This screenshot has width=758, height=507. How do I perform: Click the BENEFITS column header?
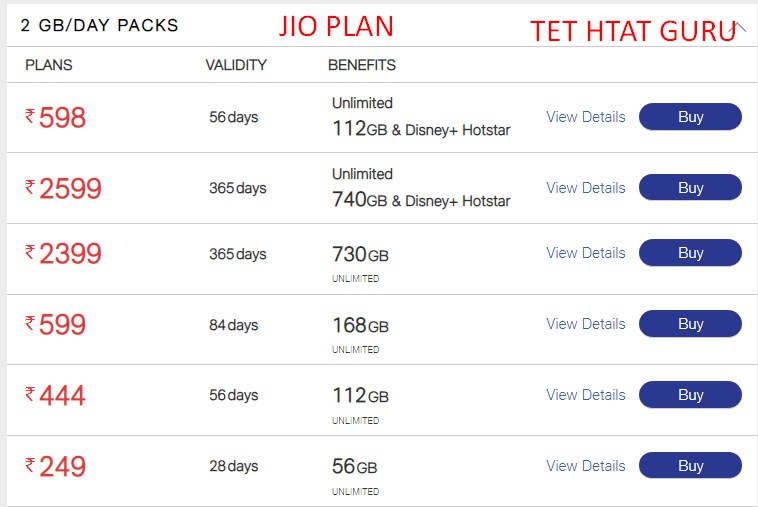[x=362, y=65]
